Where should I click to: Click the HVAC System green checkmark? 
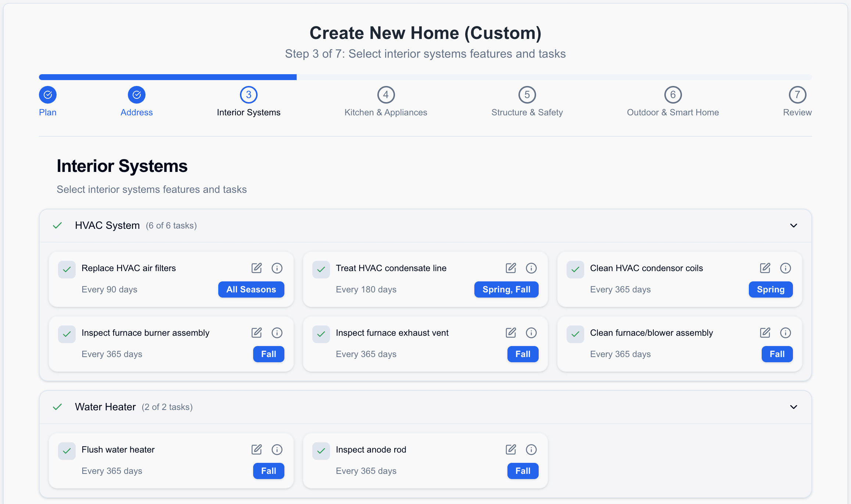[x=57, y=226]
